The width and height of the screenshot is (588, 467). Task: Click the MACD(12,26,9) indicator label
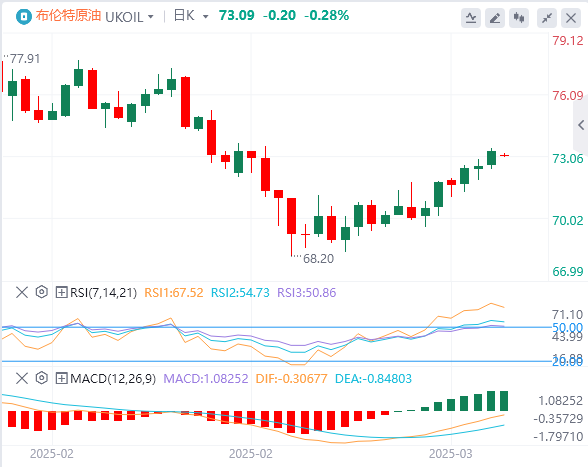(113, 378)
